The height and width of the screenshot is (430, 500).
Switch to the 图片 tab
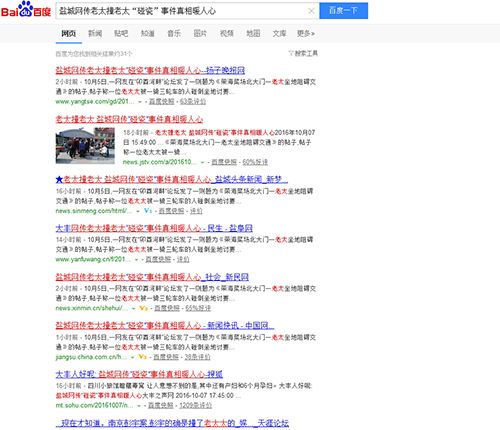coord(200,33)
